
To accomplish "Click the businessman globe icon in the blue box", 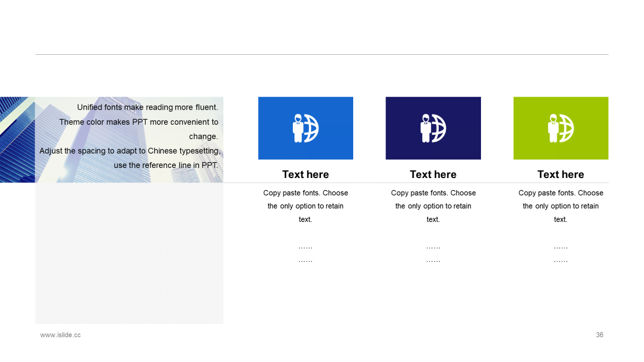I will tap(305, 128).
